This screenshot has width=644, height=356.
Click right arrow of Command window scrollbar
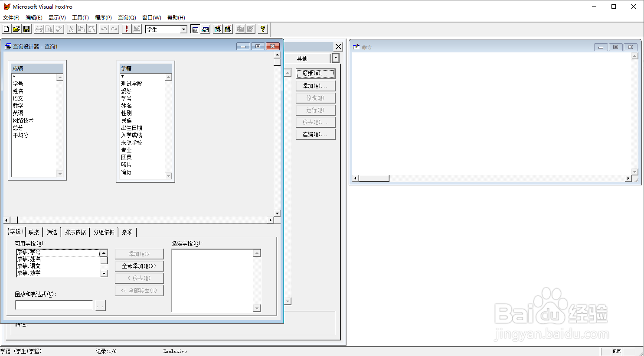[x=628, y=178]
